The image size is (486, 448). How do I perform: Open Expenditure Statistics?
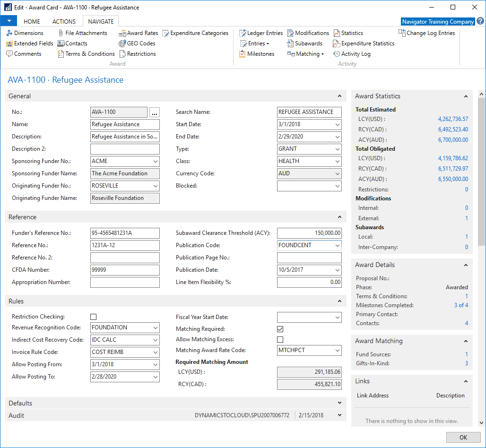pyautogui.click(x=364, y=43)
